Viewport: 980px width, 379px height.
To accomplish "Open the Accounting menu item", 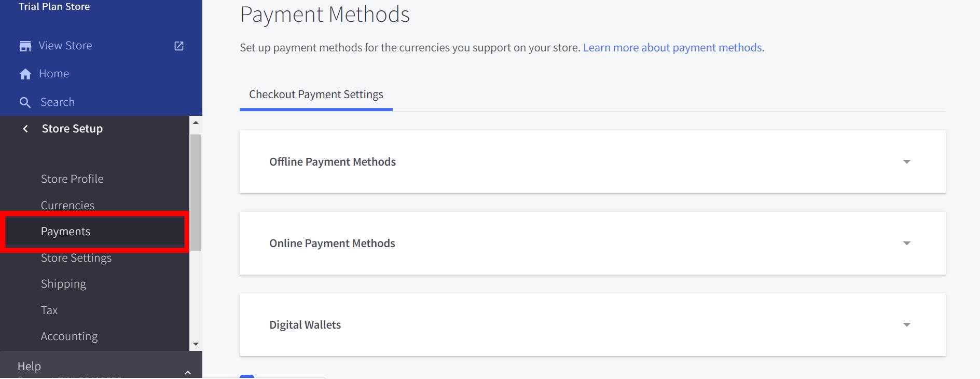I will pyautogui.click(x=69, y=336).
